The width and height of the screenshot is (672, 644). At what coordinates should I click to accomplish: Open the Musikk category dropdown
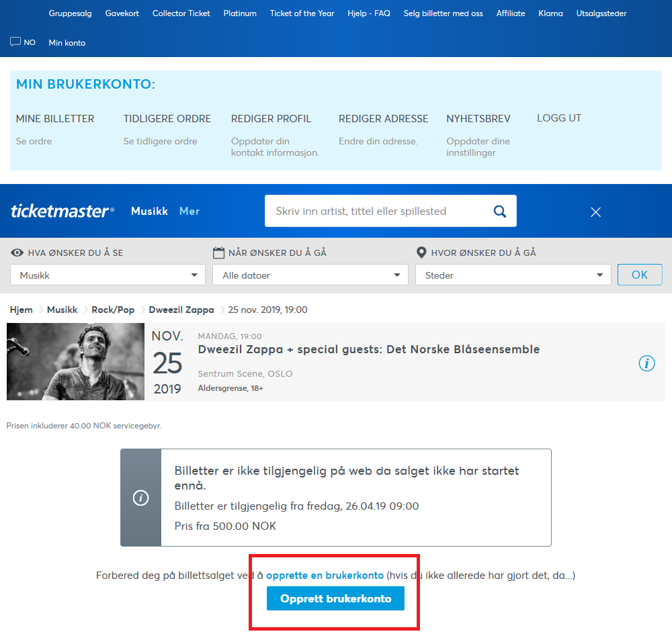(108, 275)
